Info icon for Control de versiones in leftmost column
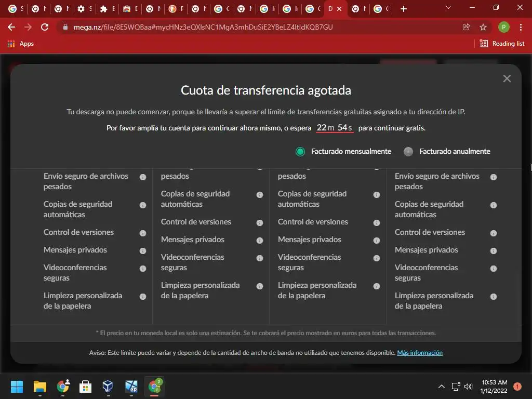This screenshot has width=532, height=399. point(143,233)
